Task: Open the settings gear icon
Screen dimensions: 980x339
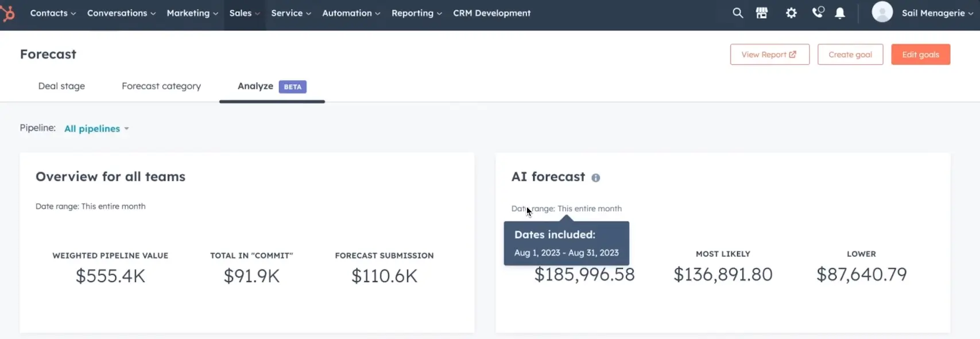Action: click(x=791, y=13)
